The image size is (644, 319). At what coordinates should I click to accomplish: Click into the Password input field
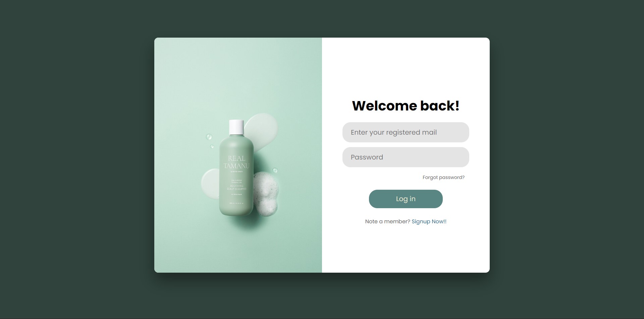point(406,157)
